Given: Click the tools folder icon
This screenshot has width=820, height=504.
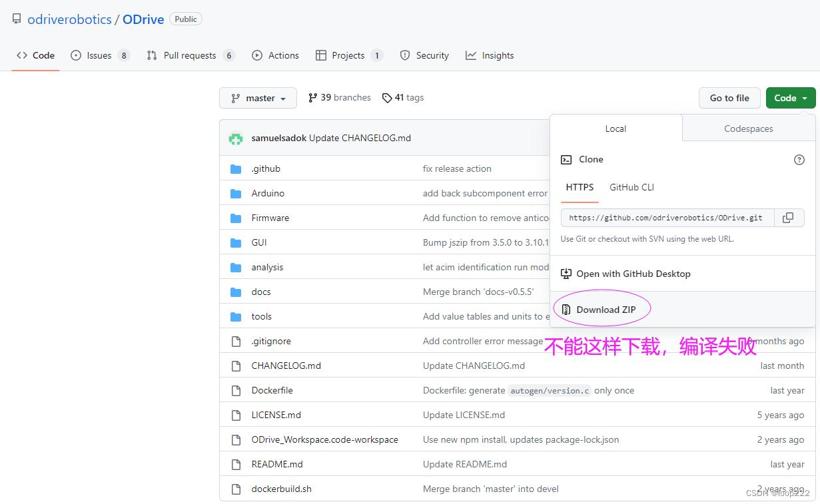Looking at the screenshot, I should (x=236, y=316).
